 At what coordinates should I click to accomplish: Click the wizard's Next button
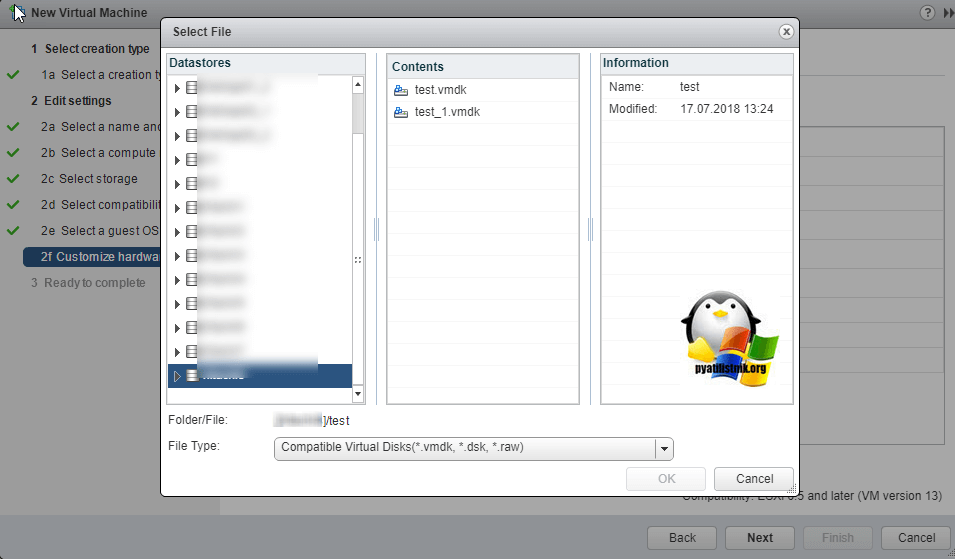click(x=759, y=537)
